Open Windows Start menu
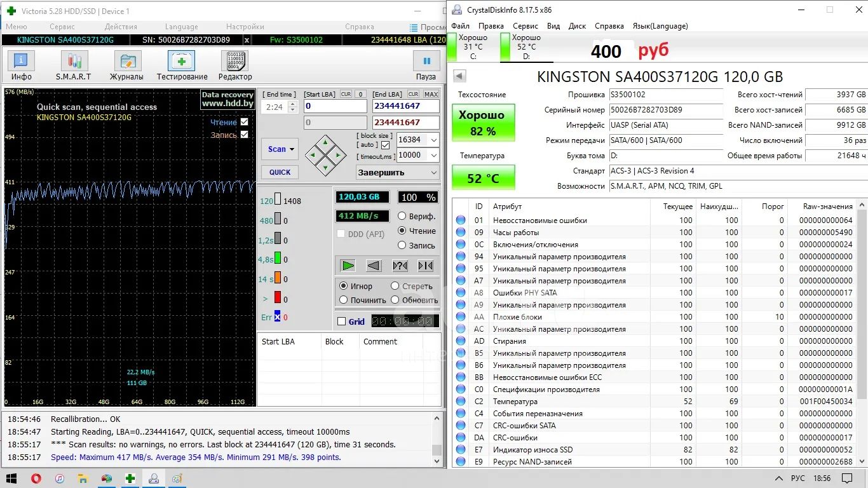 click(x=11, y=478)
